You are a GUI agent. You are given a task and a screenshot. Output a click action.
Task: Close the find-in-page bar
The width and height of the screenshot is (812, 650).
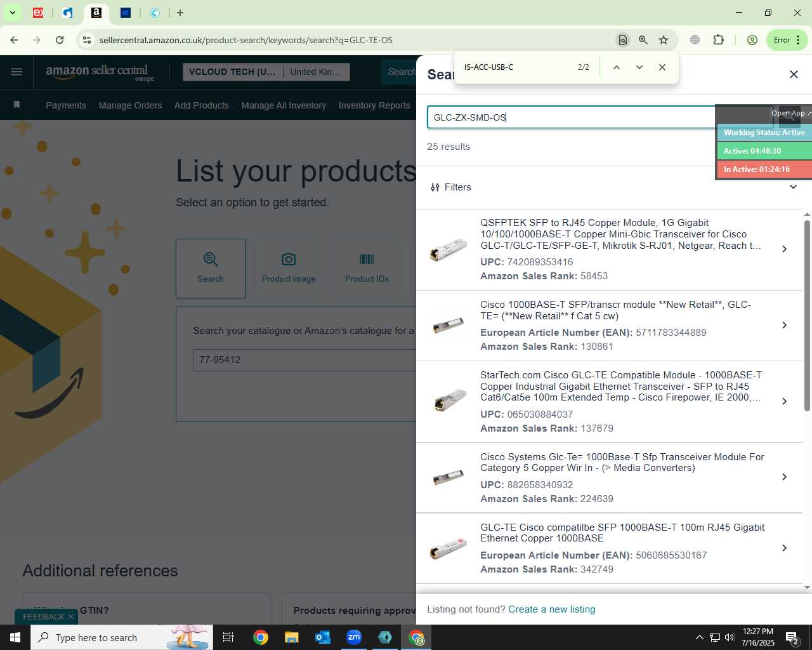coord(662,67)
